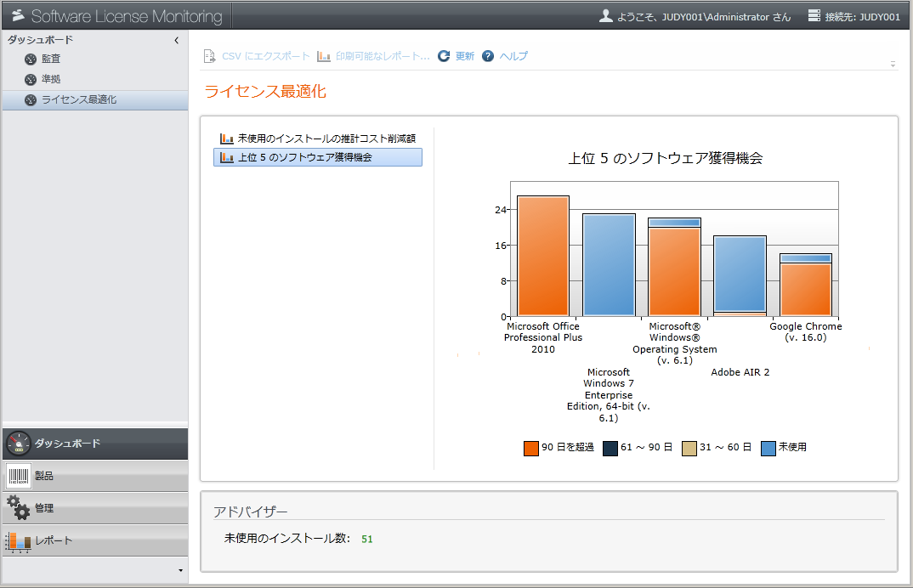This screenshot has width=913, height=588.
Task: Open the toolbar overflow arrow at far right
Action: pos(893,64)
